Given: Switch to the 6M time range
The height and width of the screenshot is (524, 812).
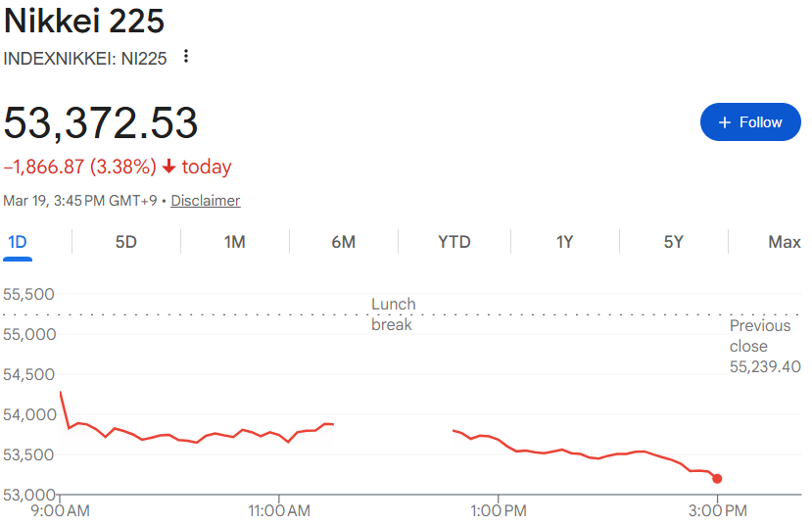Looking at the screenshot, I should (343, 242).
